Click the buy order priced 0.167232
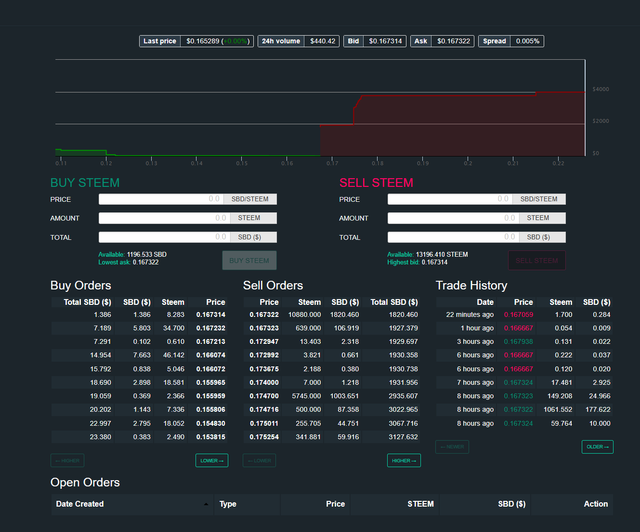 point(139,328)
